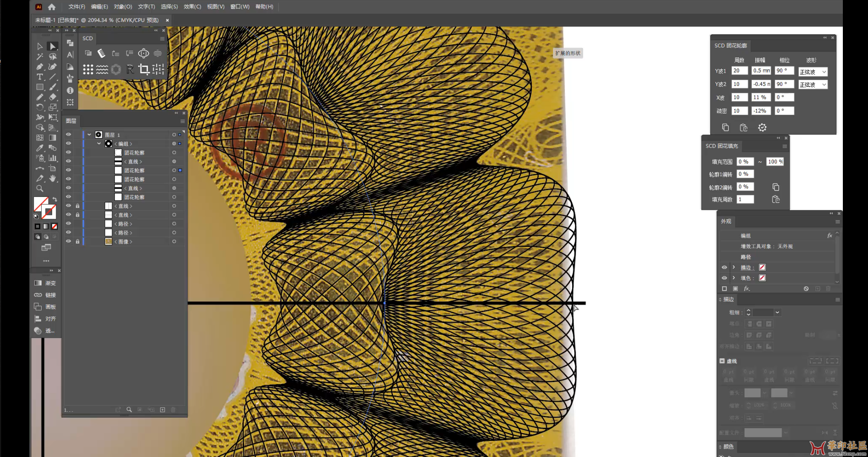The width and height of the screenshot is (868, 457).
Task: Toggle eye for first 路径 item
Action: click(x=69, y=223)
